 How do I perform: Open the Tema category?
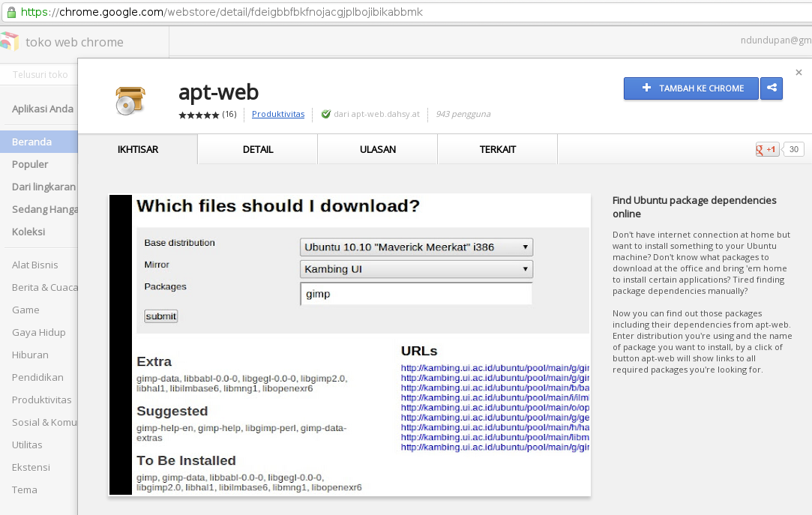coord(24,490)
